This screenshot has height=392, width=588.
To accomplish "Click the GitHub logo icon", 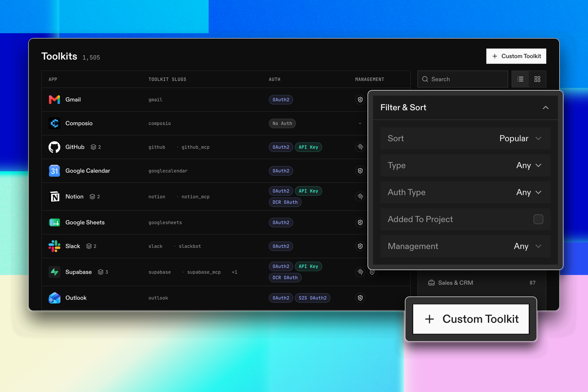I will click(x=55, y=147).
